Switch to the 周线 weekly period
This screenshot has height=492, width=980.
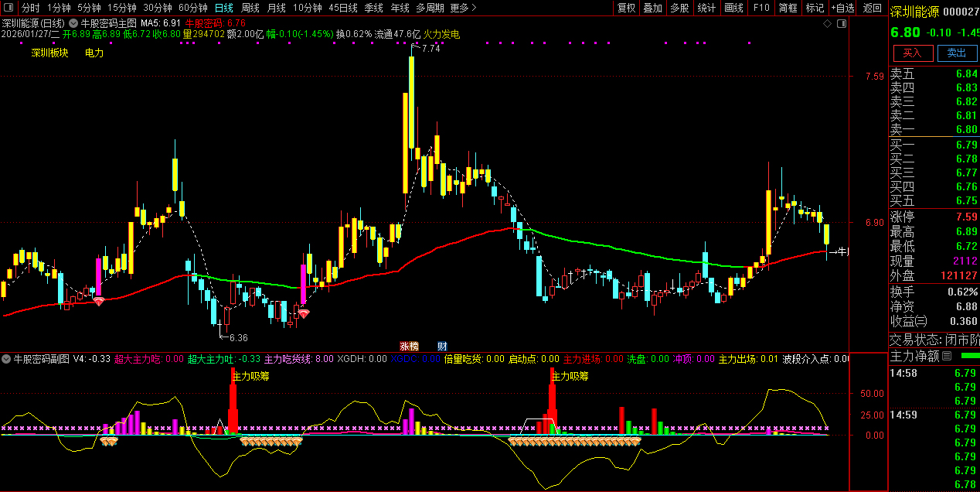coord(250,8)
